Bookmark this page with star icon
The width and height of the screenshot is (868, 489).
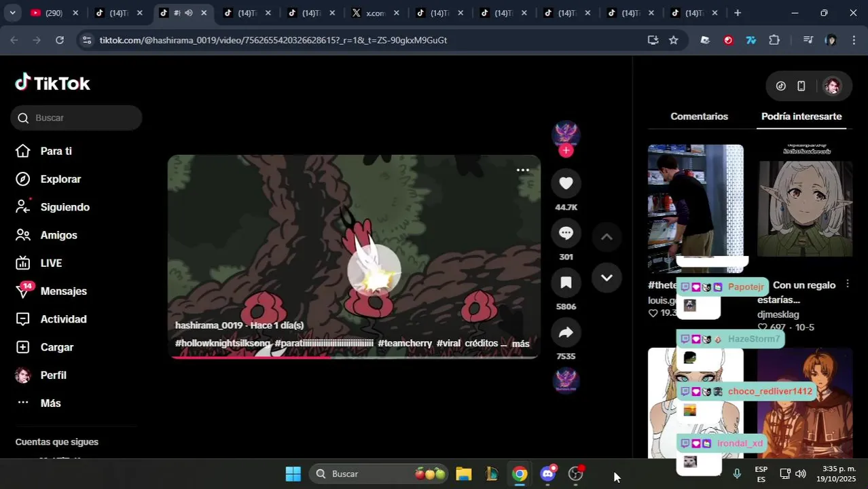click(x=673, y=40)
